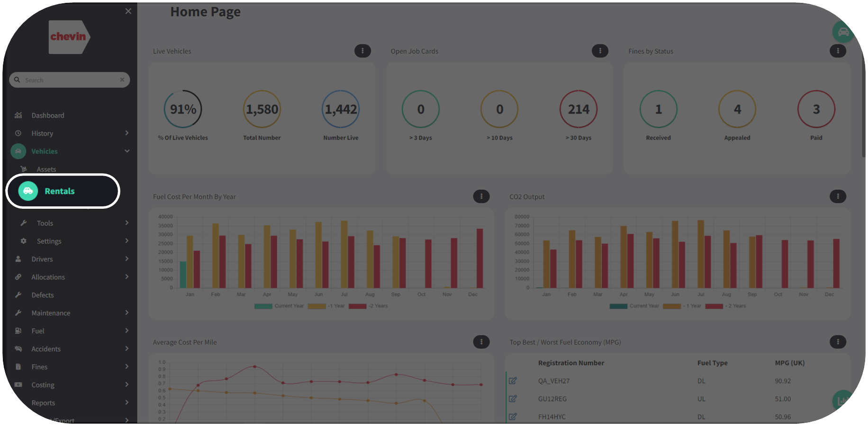Open the Rentals menu item
The width and height of the screenshot is (868, 426).
(63, 191)
